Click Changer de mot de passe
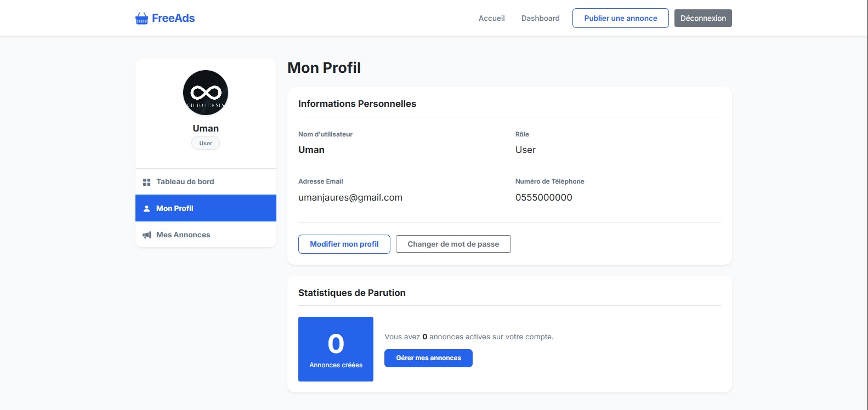Screen dimensions: 868x410 453,244
